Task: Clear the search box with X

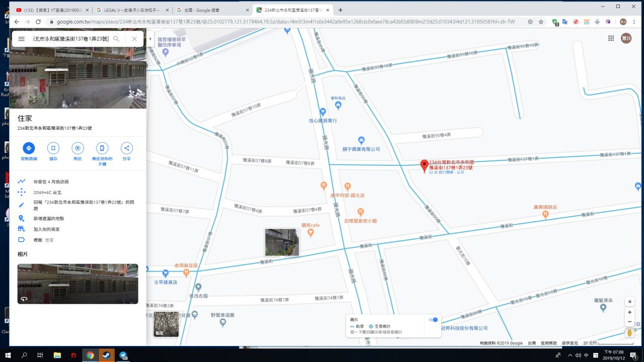Action: [x=134, y=39]
